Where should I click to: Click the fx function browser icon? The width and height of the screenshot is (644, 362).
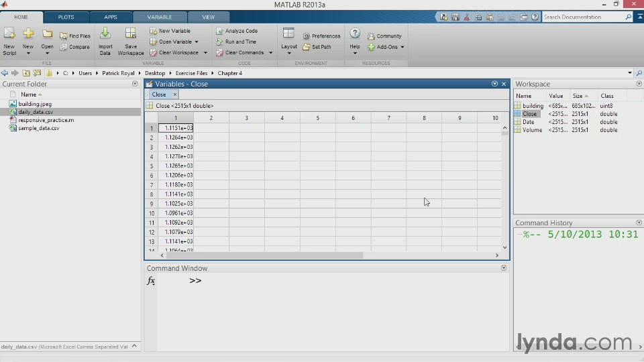pyautogui.click(x=151, y=281)
